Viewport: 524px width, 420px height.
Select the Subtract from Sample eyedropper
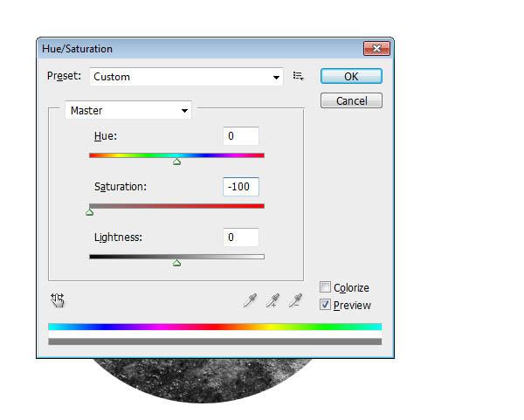tap(296, 300)
